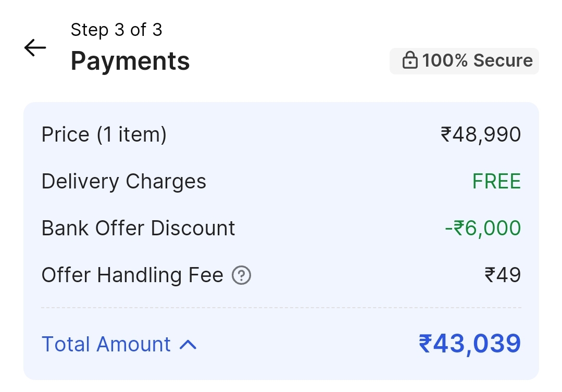This screenshot has width=562, height=392.
Task: Tap the green FREE delivery text
Action: click(496, 182)
